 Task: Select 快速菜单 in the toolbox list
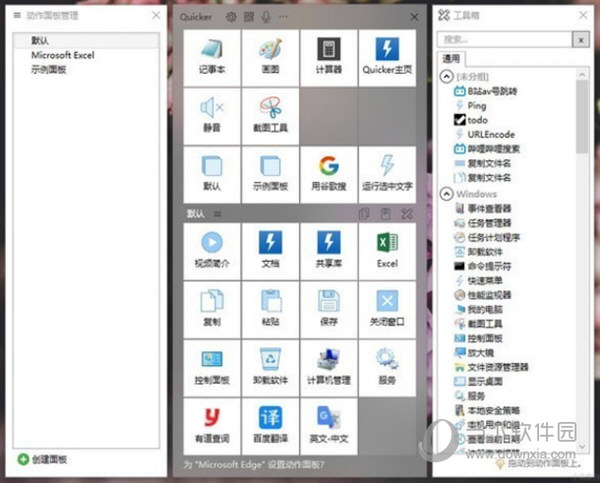(478, 281)
